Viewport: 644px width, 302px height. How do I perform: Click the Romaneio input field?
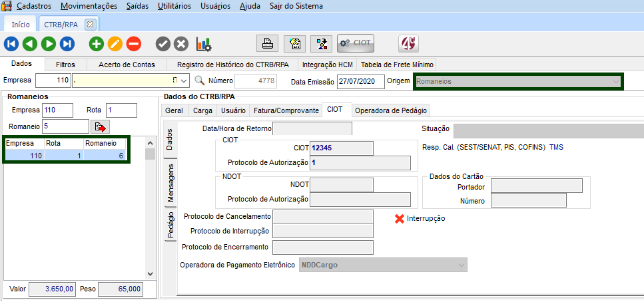[65, 126]
